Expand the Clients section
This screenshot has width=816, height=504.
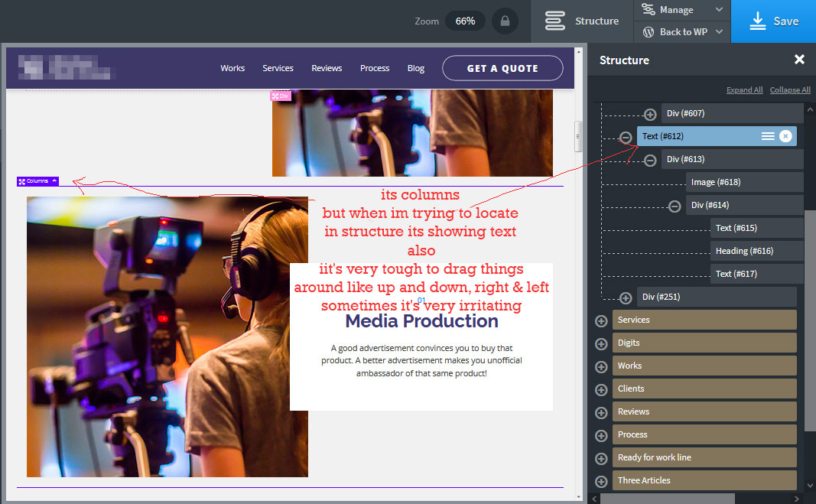point(601,389)
